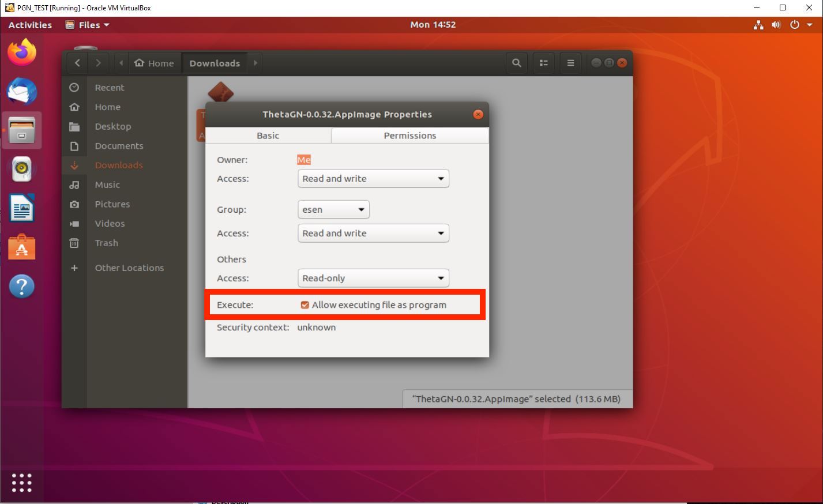Open Documents in the sidebar
823x504 pixels.
click(125, 146)
